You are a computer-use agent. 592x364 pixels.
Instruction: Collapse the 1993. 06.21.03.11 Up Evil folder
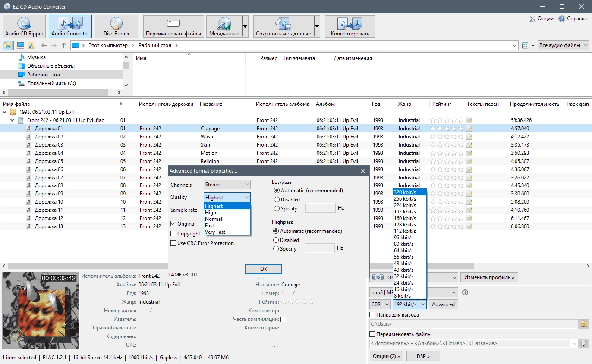(x=5, y=112)
